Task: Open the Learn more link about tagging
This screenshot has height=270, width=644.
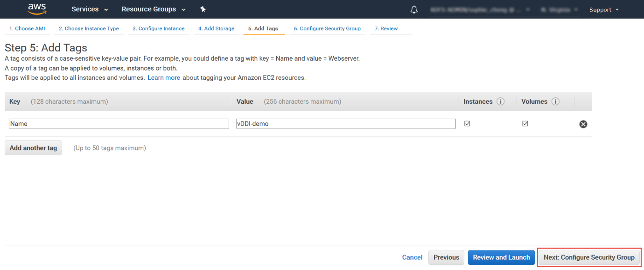Action: [x=164, y=78]
